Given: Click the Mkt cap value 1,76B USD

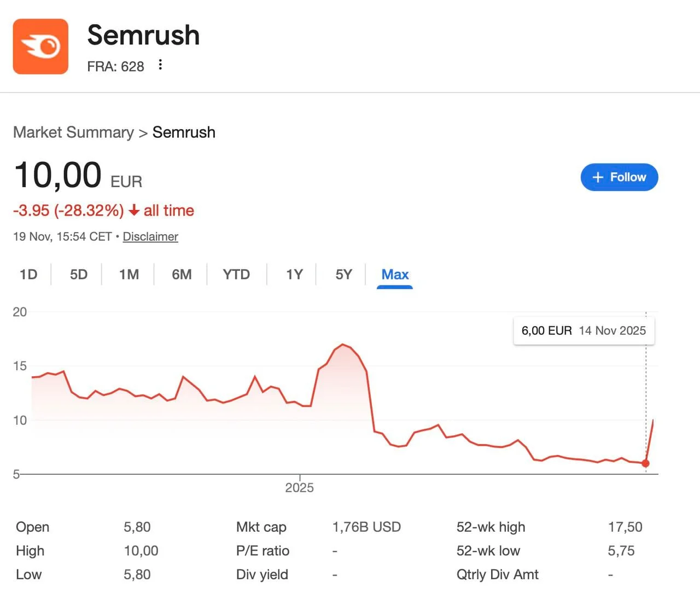Looking at the screenshot, I should (366, 527).
